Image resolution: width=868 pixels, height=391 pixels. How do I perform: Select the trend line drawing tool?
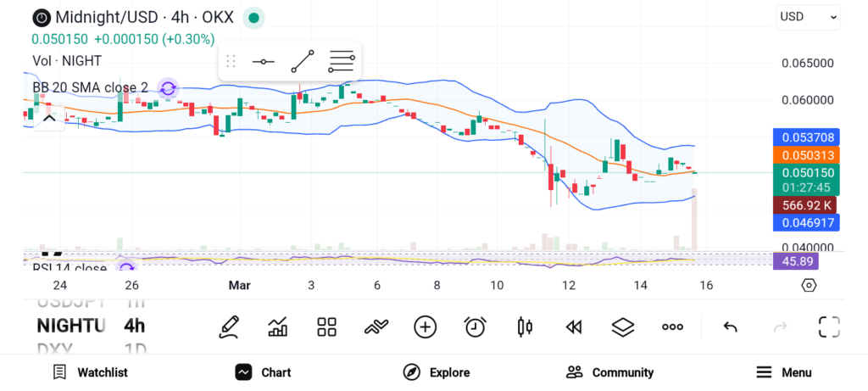click(302, 62)
